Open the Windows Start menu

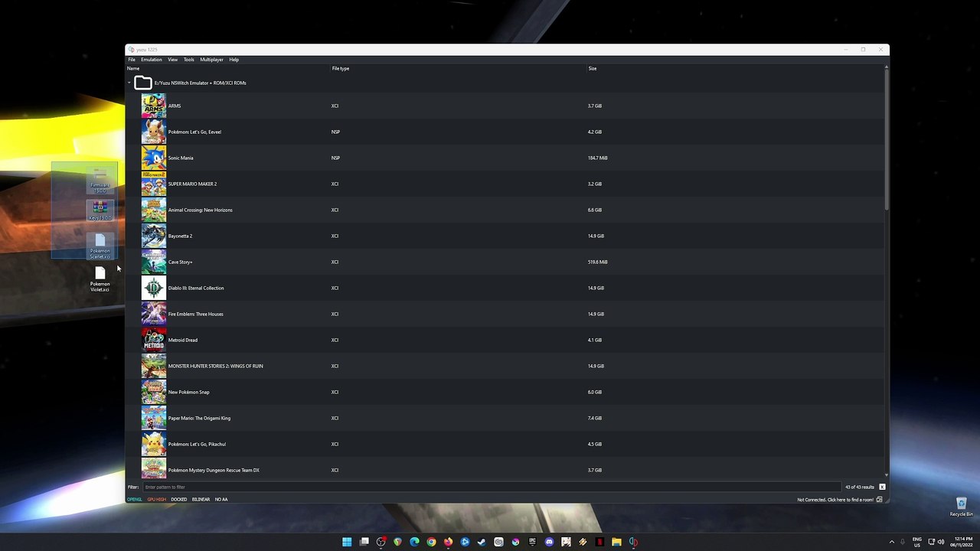(x=347, y=542)
